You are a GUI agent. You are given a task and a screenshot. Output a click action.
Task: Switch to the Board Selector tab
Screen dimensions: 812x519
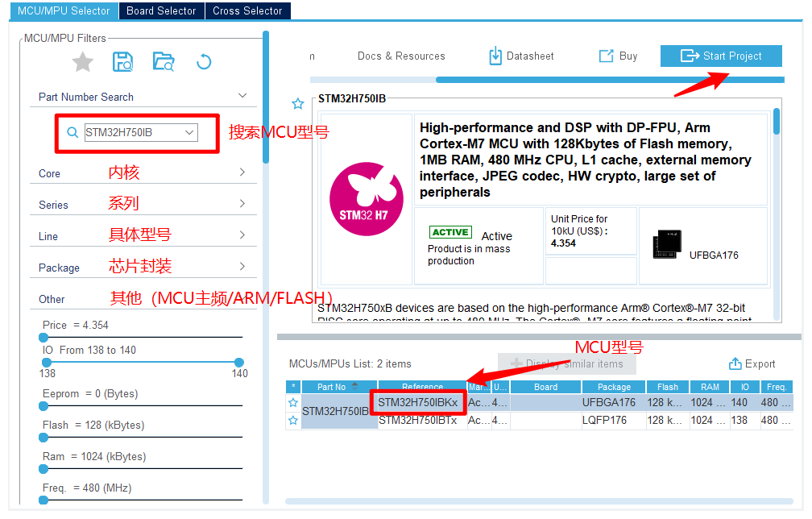pos(161,10)
